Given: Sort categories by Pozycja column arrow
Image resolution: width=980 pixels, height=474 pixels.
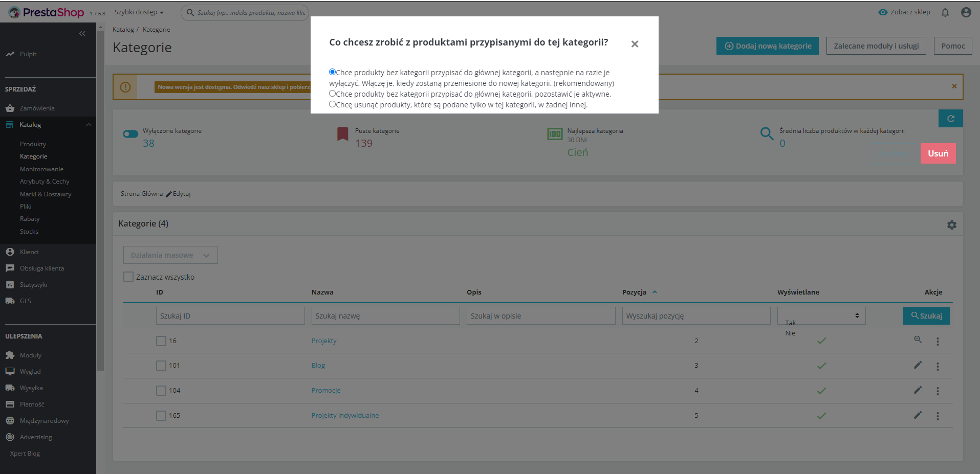Looking at the screenshot, I should point(655,292).
